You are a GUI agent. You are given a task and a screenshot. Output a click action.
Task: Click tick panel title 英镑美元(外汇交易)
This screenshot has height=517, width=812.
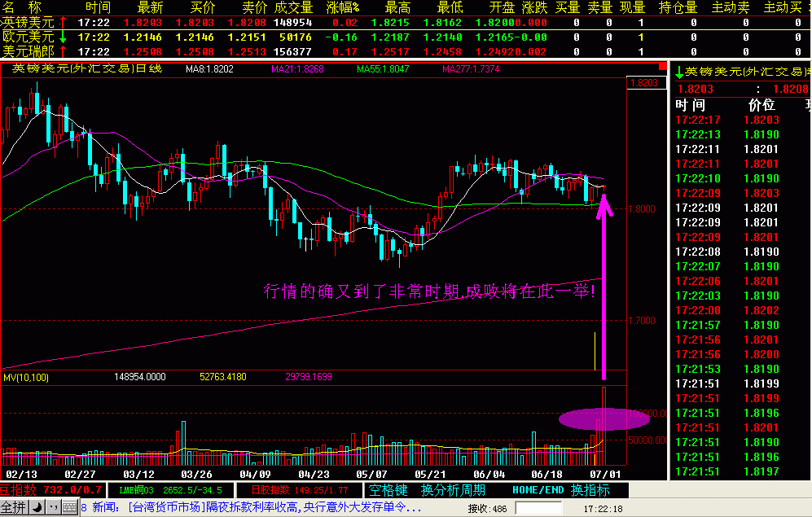[x=748, y=72]
